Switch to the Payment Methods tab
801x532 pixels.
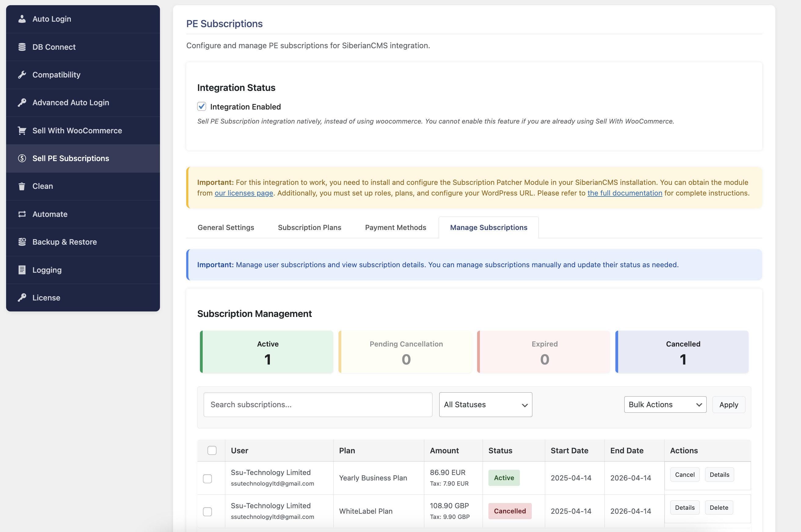click(x=395, y=227)
